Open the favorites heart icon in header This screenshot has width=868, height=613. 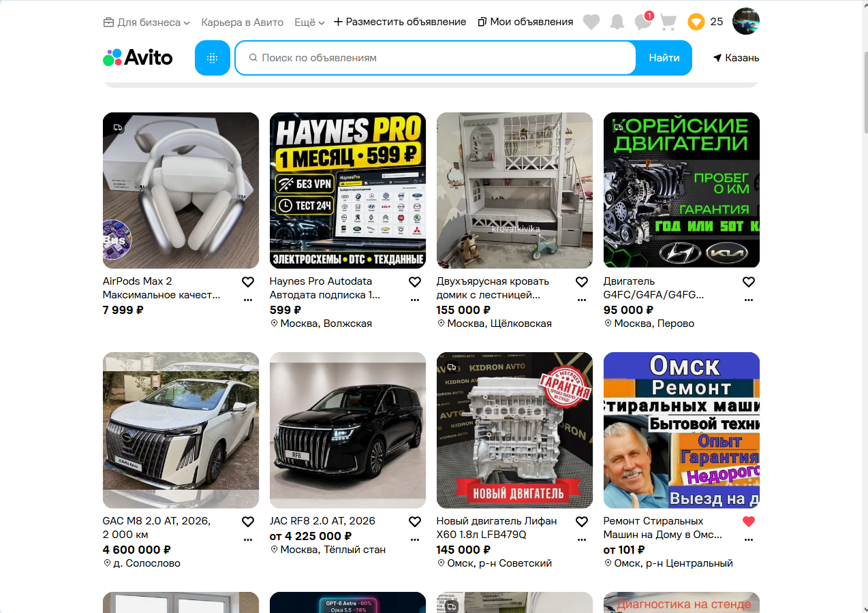[591, 22]
